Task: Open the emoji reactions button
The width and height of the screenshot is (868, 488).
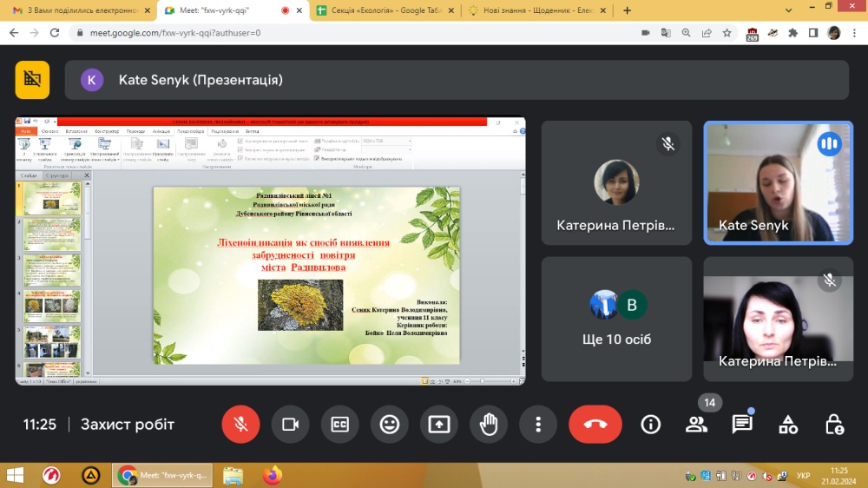Action: pos(390,425)
